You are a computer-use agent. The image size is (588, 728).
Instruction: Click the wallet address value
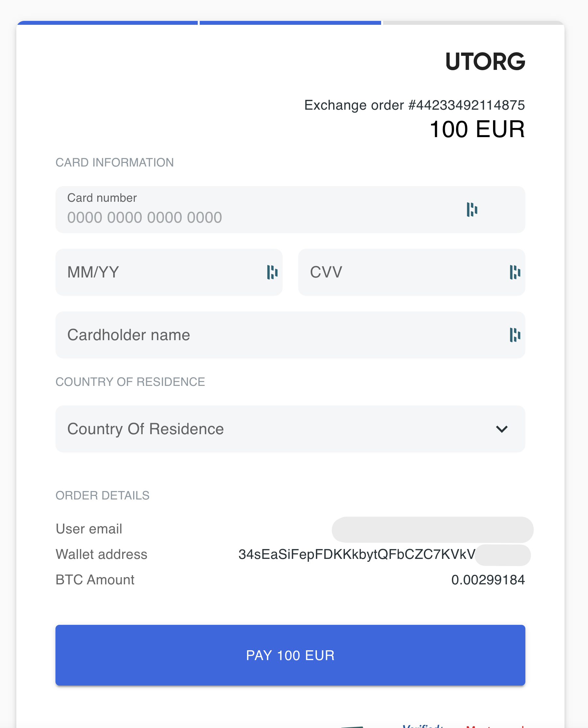[x=357, y=554]
